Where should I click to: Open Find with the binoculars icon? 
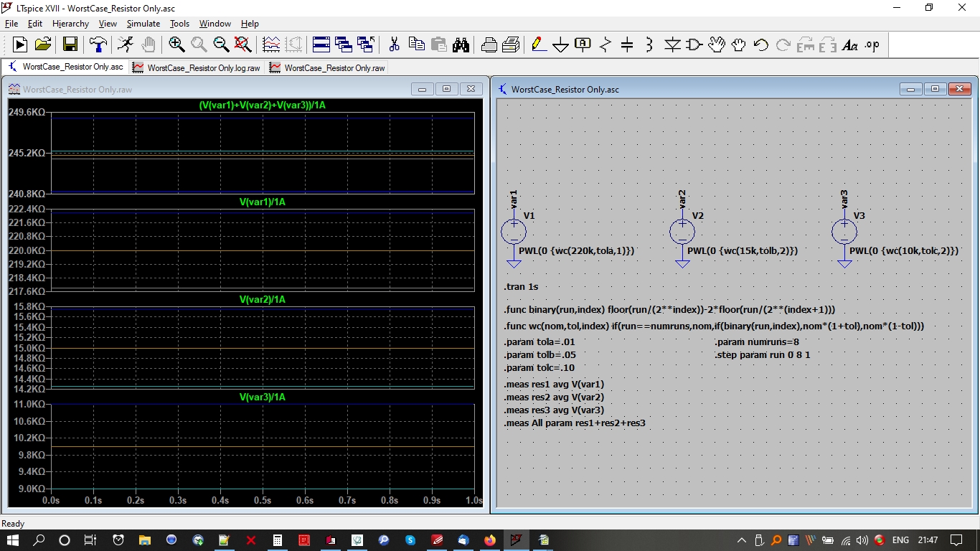(461, 45)
